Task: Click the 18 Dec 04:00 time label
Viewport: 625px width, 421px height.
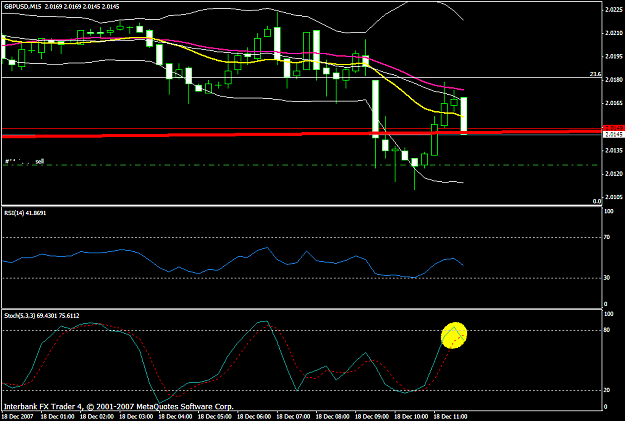Action: point(175,417)
